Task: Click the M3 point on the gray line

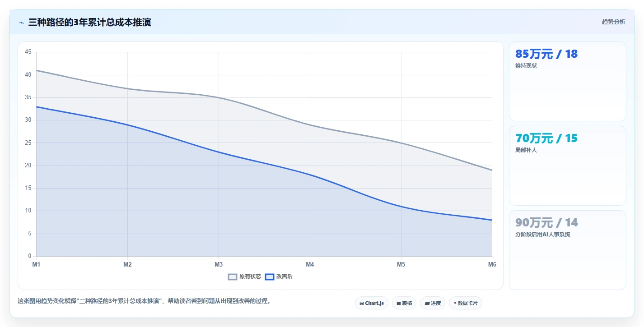Action: click(219, 97)
